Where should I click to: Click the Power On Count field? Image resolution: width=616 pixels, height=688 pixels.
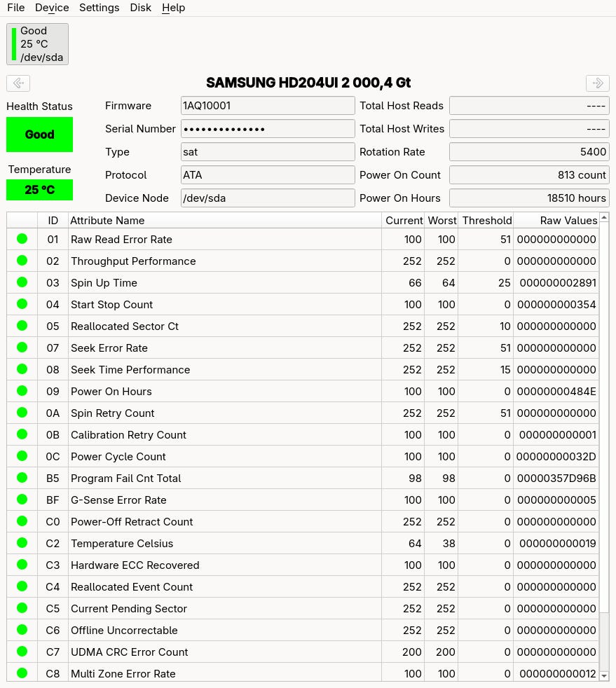pyautogui.click(x=529, y=175)
